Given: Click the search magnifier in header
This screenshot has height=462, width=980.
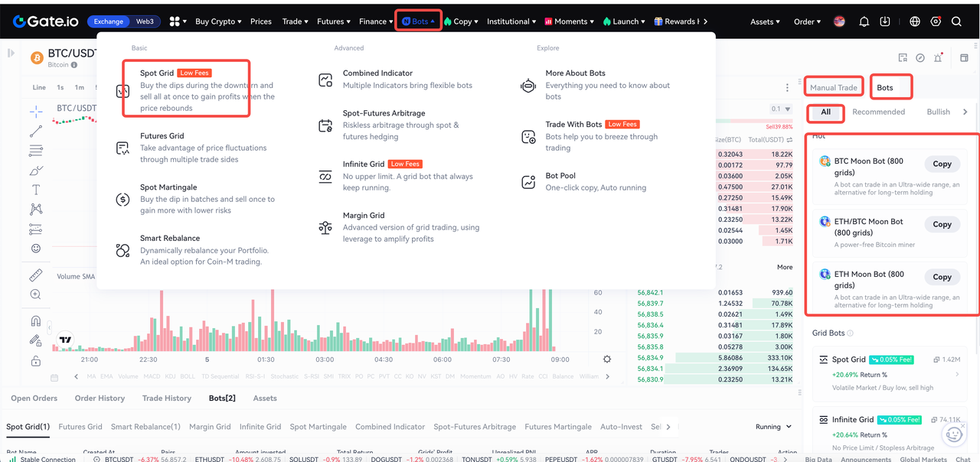Looking at the screenshot, I should [956, 21].
